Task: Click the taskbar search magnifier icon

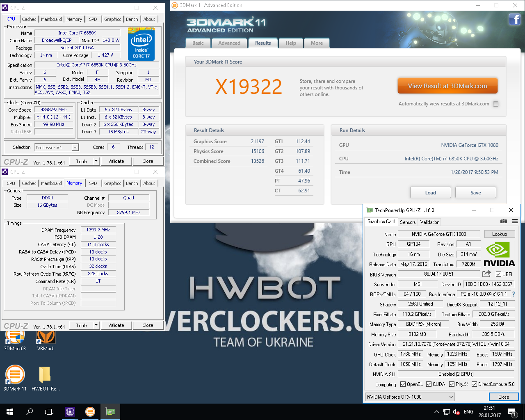Action: 30,412
